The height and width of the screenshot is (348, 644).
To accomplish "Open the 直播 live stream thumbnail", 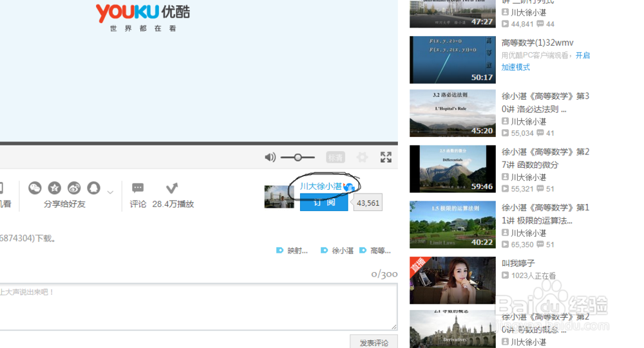I will click(453, 280).
